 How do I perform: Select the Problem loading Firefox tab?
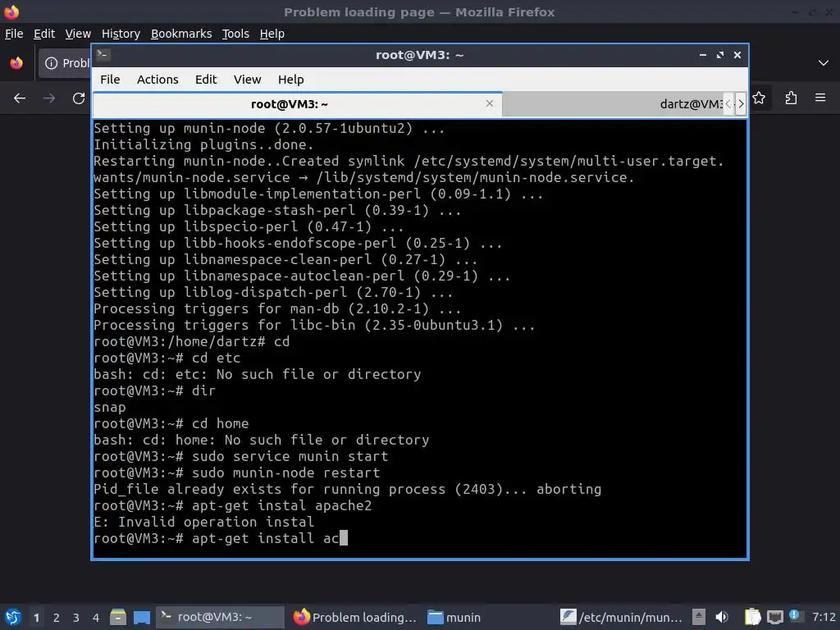pos(65,63)
